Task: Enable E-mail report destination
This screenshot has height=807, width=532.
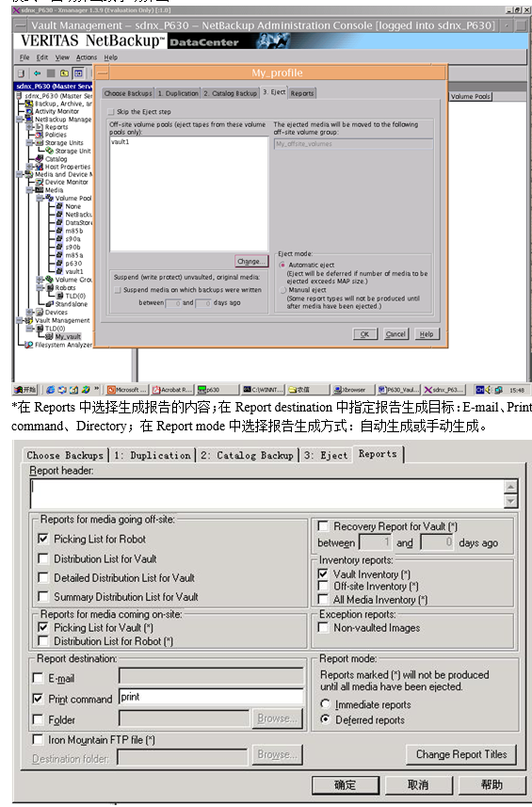Action: click(x=38, y=678)
